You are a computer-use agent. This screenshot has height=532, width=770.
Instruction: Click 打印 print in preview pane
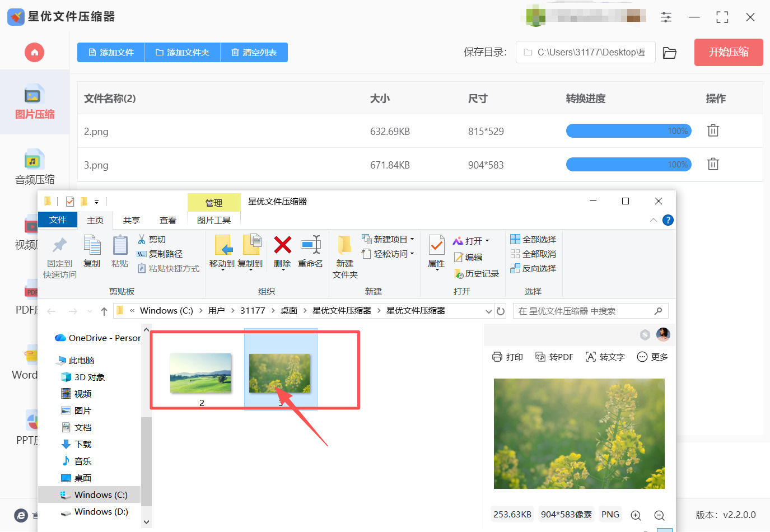coord(507,357)
